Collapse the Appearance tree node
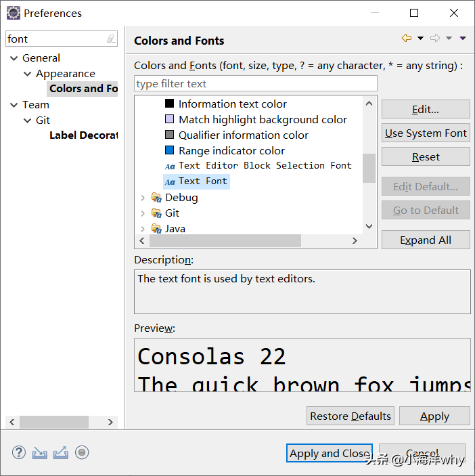 tap(27, 74)
